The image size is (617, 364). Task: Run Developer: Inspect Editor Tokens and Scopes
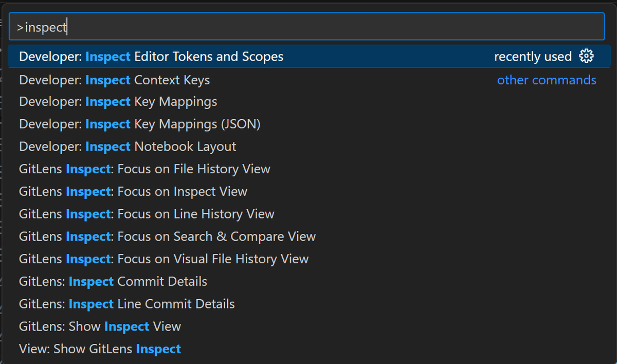[x=308, y=56]
